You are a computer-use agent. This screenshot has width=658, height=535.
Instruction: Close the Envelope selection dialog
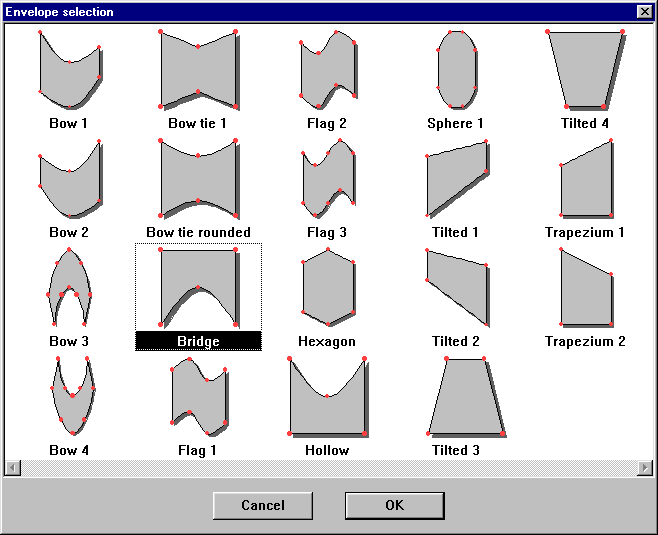pyautogui.click(x=644, y=12)
